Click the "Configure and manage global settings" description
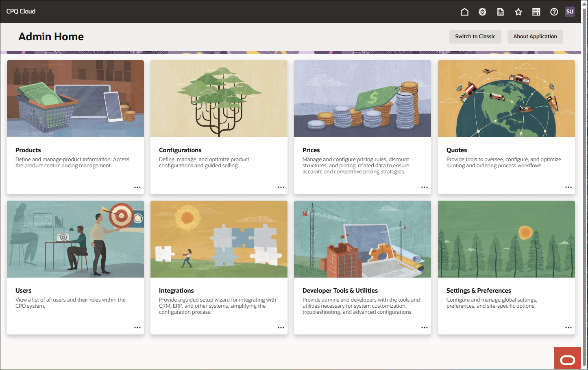The image size is (588, 370). tap(492, 303)
